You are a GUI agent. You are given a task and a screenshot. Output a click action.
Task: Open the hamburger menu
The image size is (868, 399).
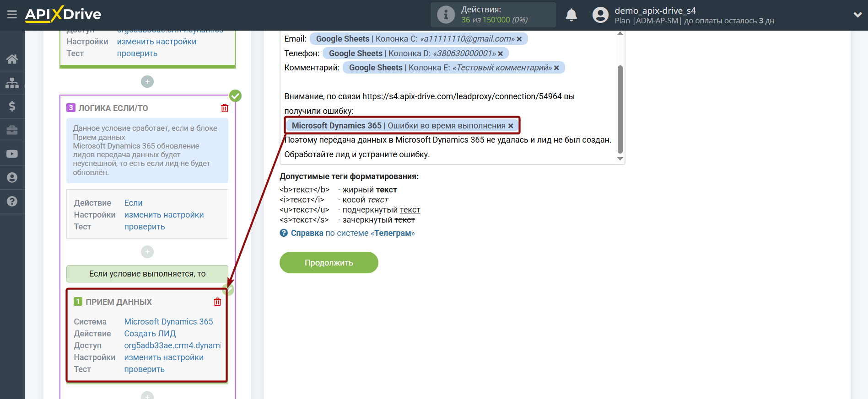[x=12, y=15]
